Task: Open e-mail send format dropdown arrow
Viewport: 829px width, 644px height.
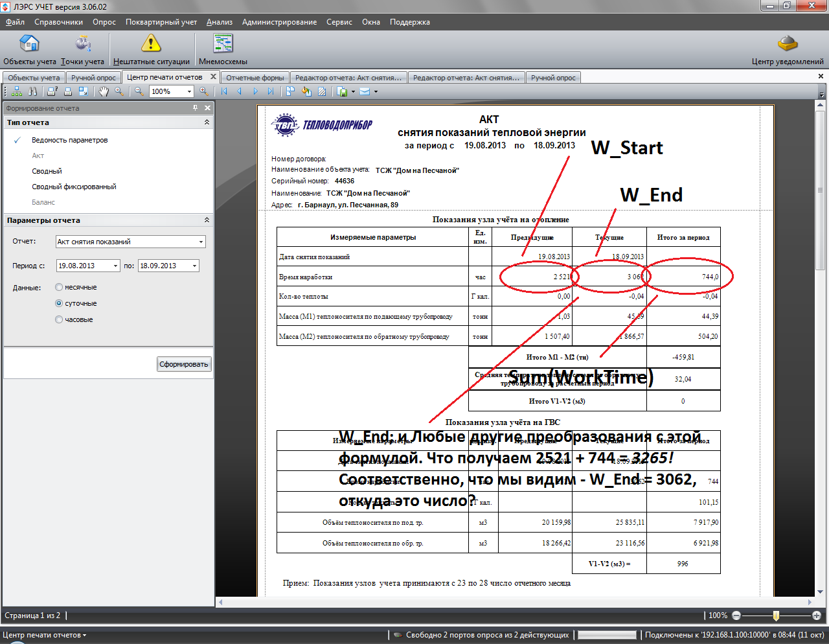Action: (x=376, y=91)
